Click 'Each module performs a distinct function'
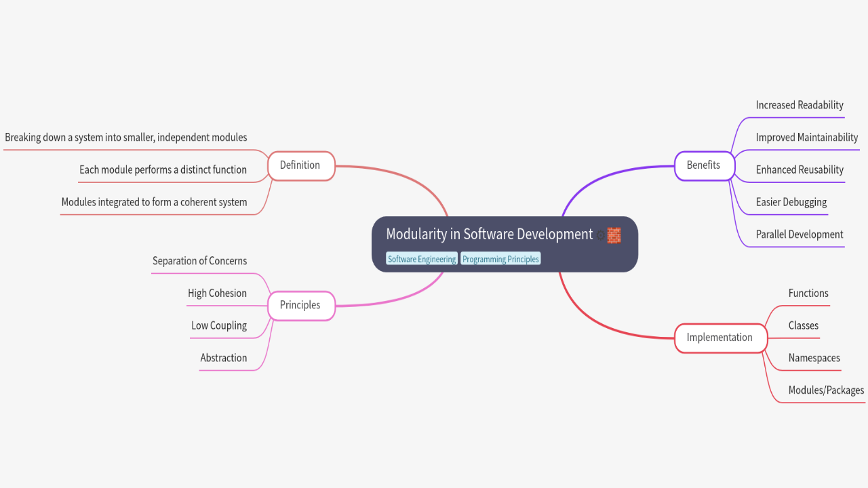 tap(163, 170)
